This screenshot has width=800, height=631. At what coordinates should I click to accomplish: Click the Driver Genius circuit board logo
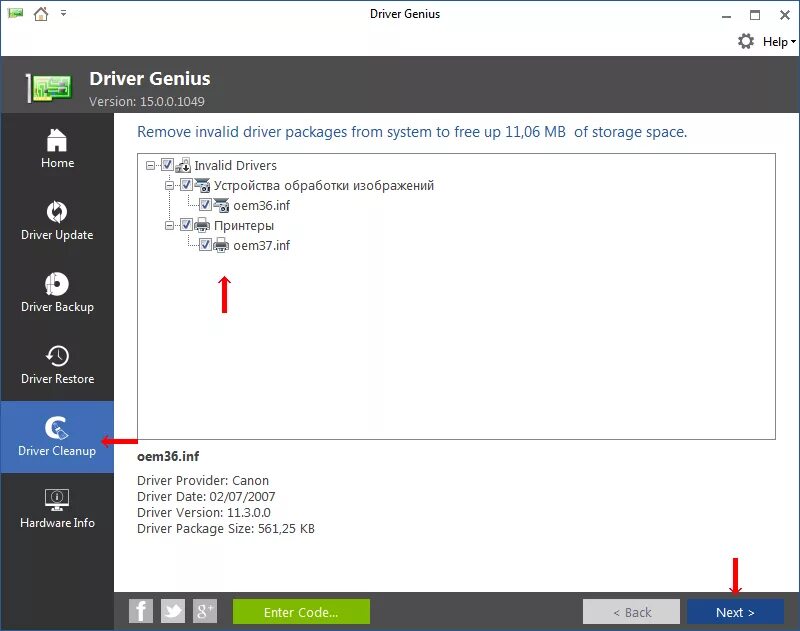coord(49,88)
